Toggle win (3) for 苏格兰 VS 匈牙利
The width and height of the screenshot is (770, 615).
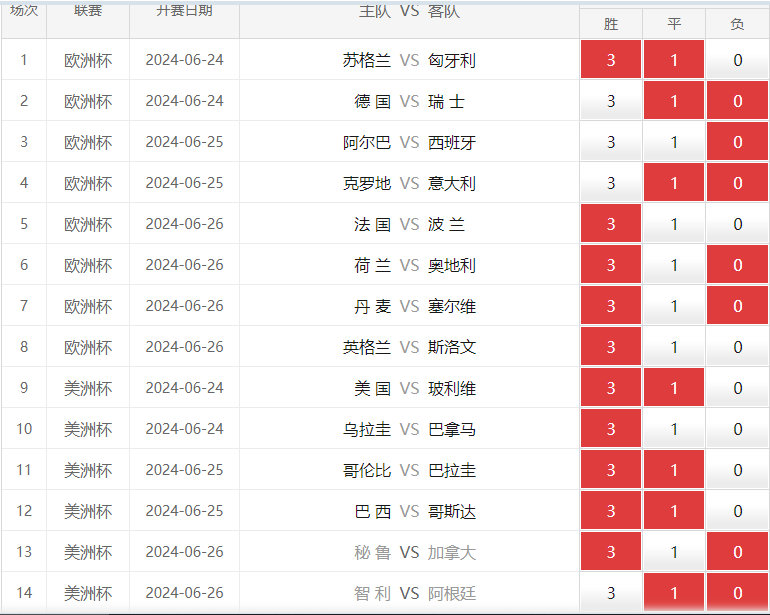[x=610, y=59]
